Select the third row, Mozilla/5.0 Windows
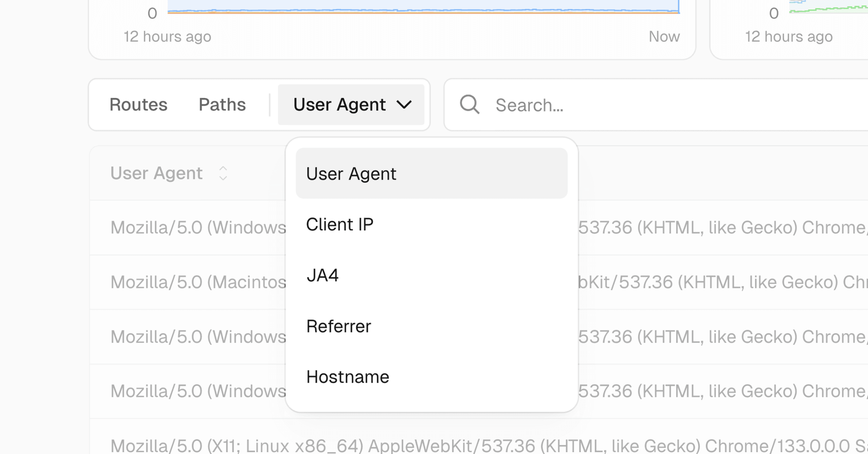Screen dimensions: 868x454 coord(198,337)
